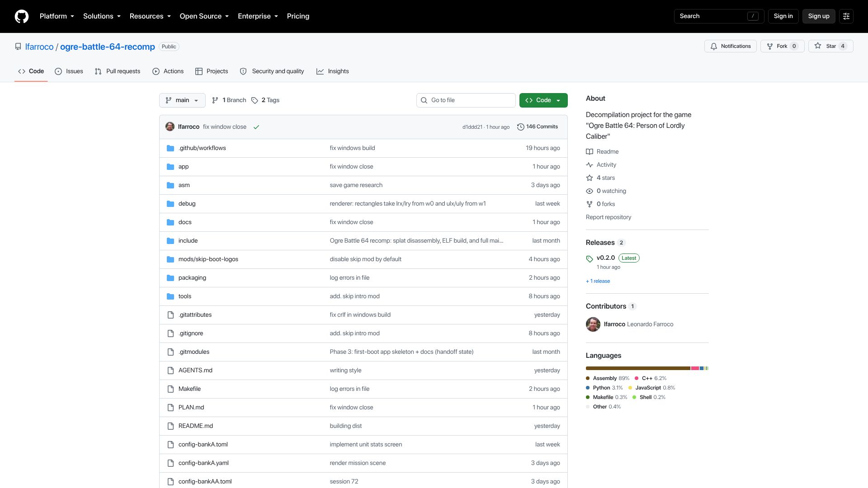Click the Sign in button

783,16
